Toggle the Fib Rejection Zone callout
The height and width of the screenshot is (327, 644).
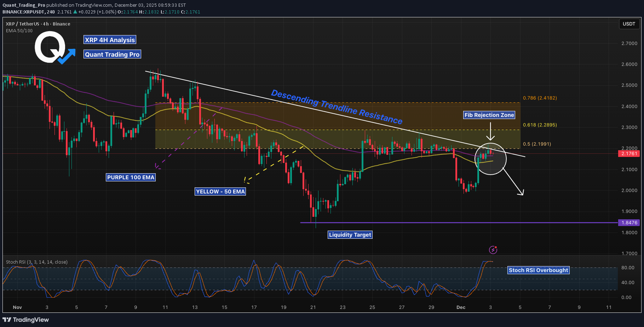pos(489,115)
